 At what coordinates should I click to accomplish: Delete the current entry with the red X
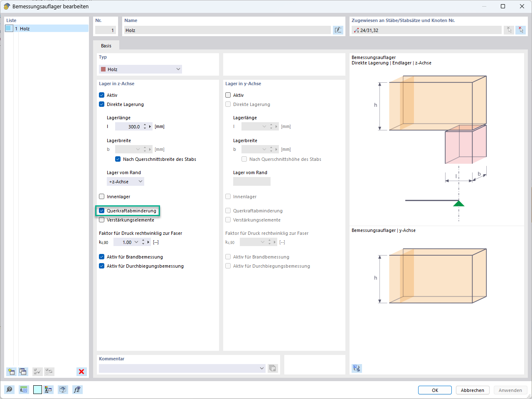81,372
